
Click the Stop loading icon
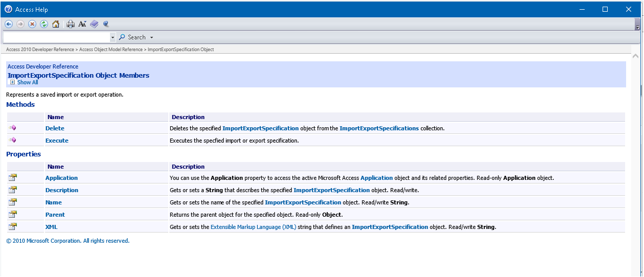[x=32, y=24]
